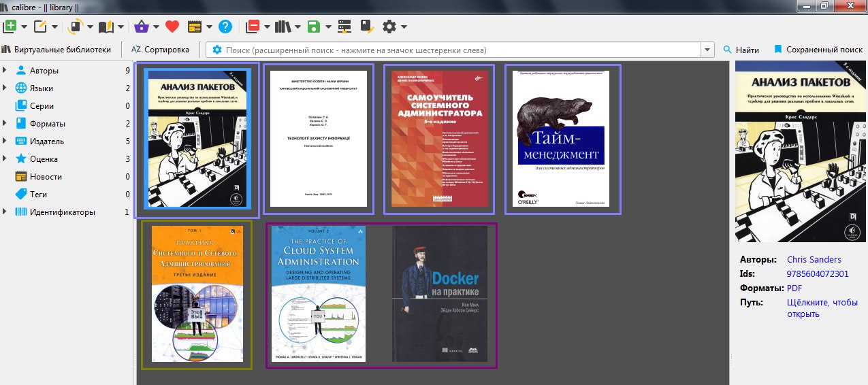
Task: Click the Add books toolbar icon
Action: click(10, 27)
